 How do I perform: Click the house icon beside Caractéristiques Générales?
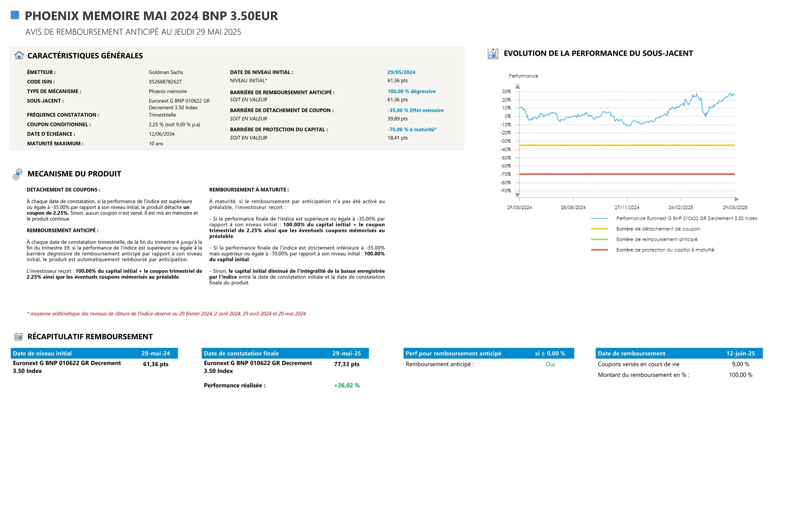(x=19, y=55)
